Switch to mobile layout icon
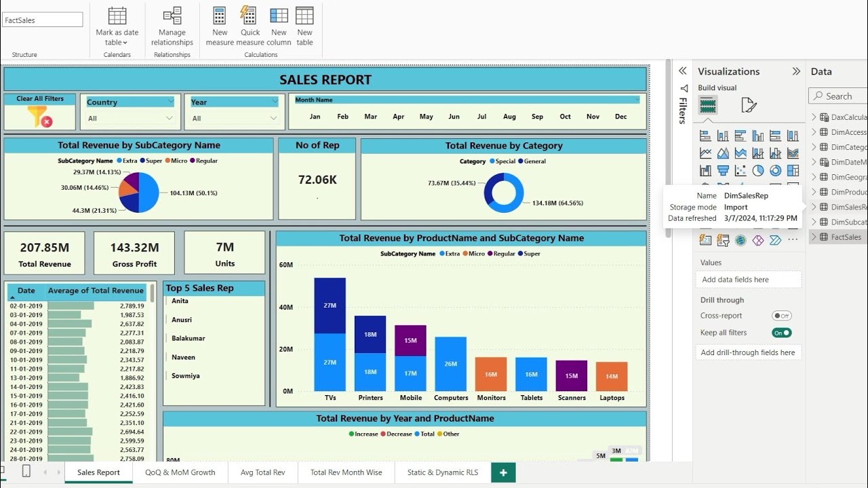868x488 pixels. click(x=26, y=472)
